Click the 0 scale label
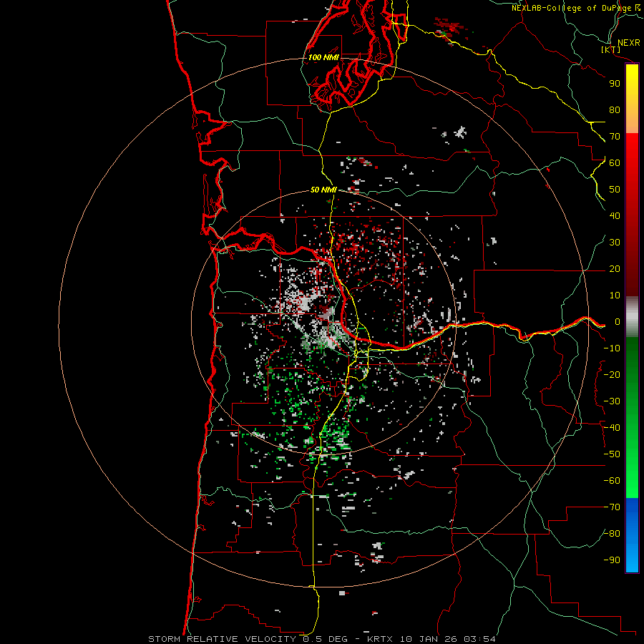The height and width of the screenshot is (644, 644). (618, 322)
